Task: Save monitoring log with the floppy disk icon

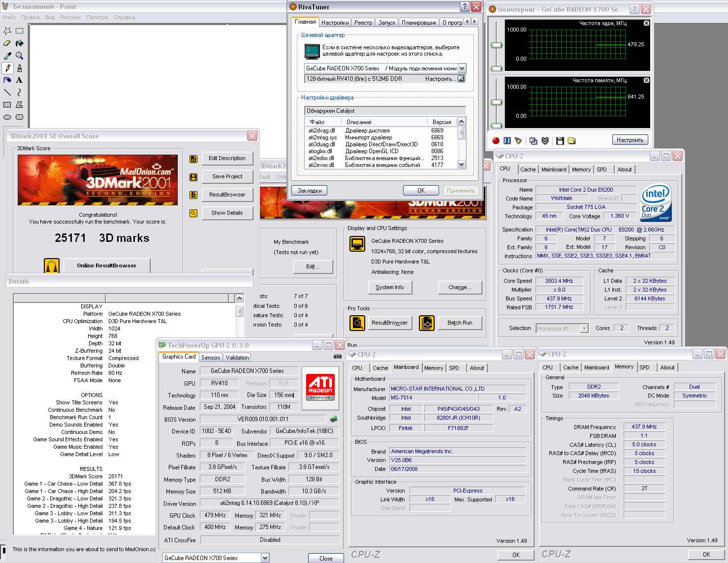Action: pos(560,140)
